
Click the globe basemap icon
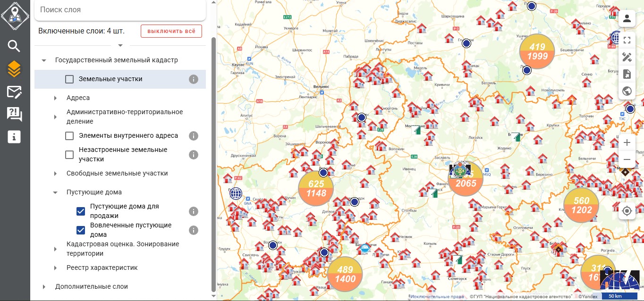point(627,91)
